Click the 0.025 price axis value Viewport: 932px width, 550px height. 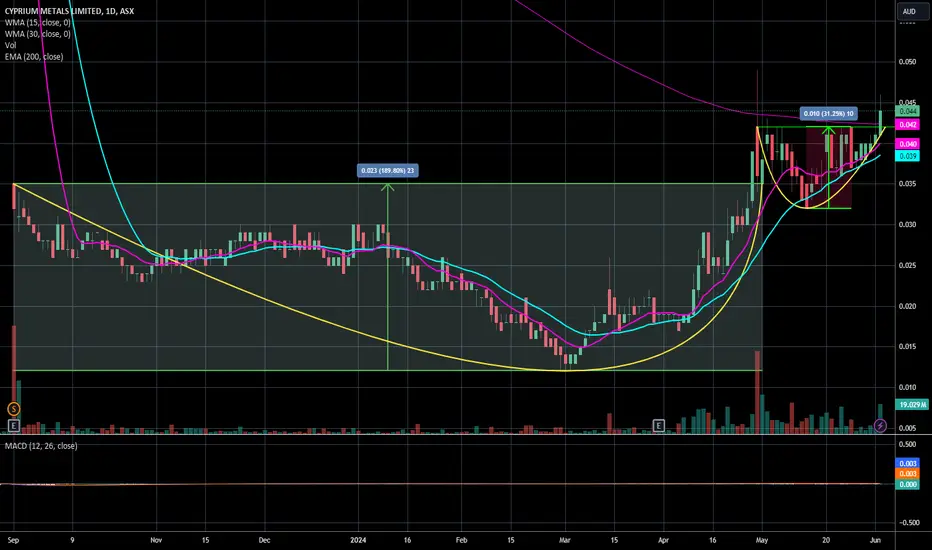click(x=908, y=265)
